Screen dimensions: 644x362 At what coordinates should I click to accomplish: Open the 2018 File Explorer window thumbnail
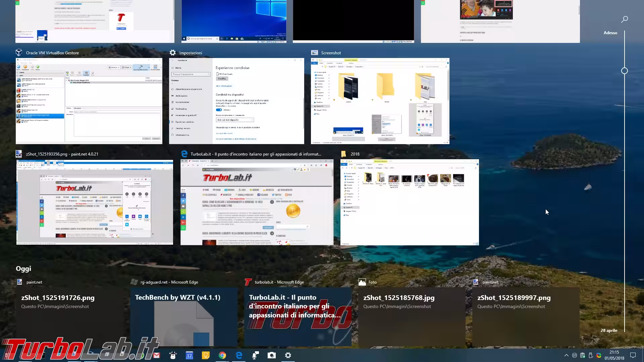point(410,202)
